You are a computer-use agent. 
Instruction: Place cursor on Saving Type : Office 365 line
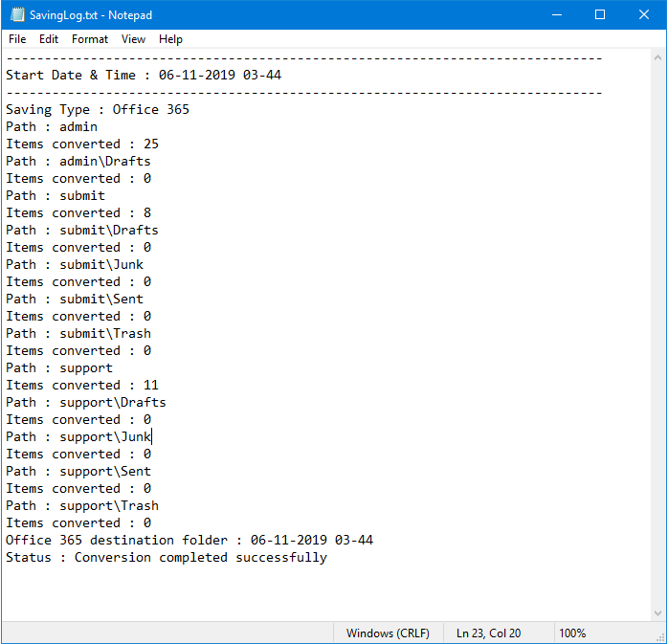coord(98,109)
